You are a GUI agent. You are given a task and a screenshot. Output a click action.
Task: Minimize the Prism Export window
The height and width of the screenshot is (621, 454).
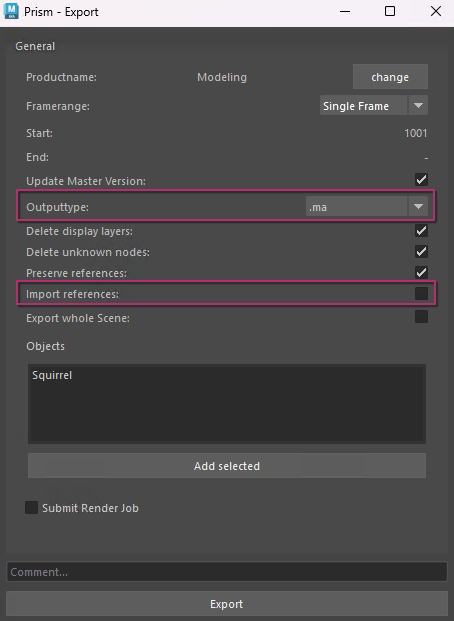(345, 11)
